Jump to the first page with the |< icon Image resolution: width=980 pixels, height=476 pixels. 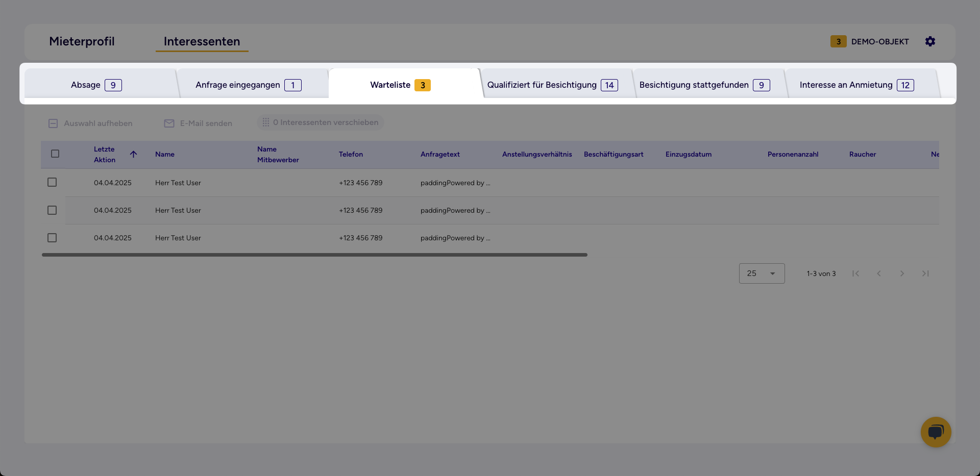pos(856,273)
